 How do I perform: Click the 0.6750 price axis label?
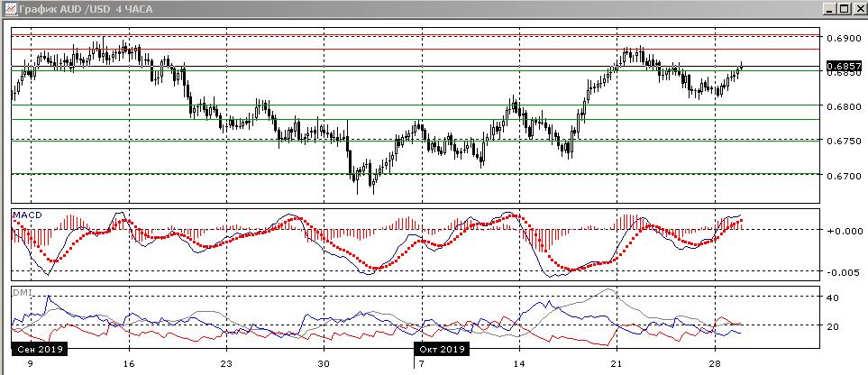842,141
